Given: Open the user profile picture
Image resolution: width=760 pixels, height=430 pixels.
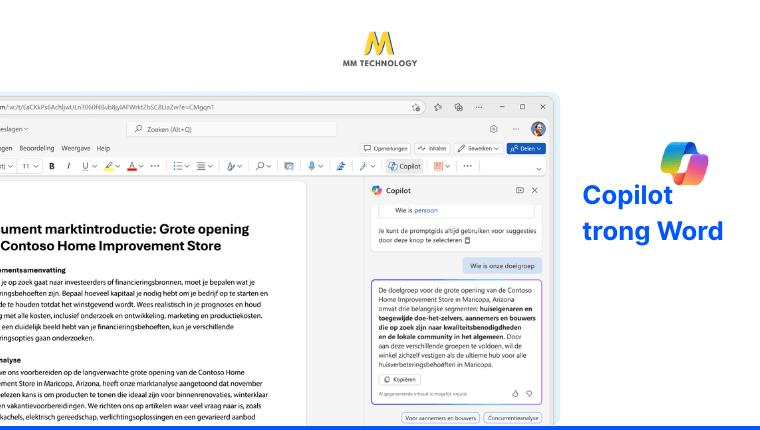Looking at the screenshot, I should coord(538,129).
